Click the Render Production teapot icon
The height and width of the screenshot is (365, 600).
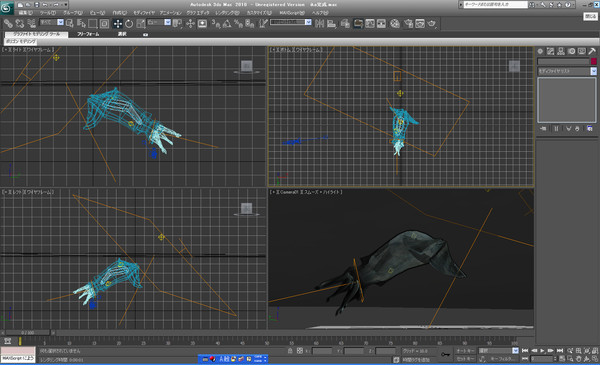tap(432, 24)
